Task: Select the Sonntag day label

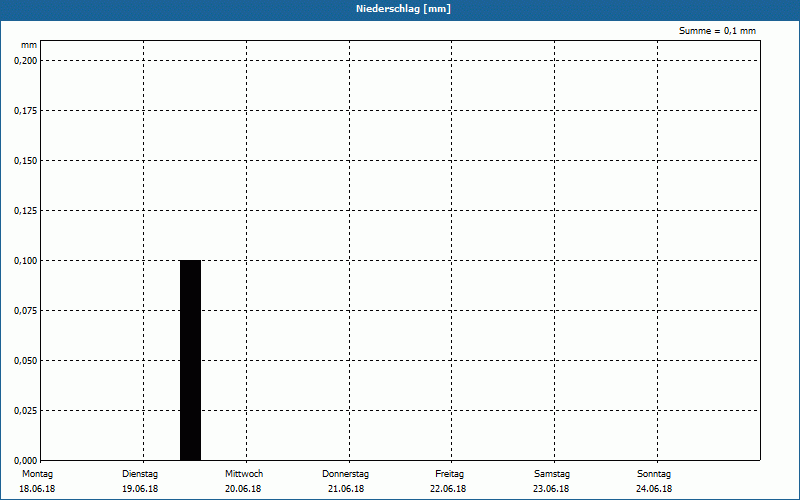Action: (x=654, y=474)
